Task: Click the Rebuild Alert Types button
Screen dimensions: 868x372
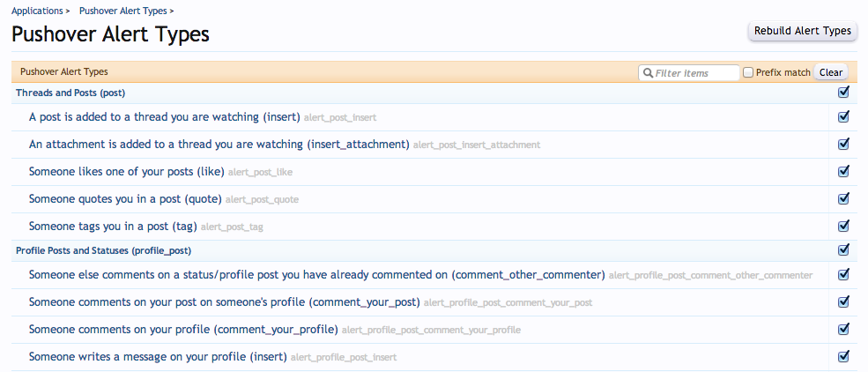Action: 802,31
